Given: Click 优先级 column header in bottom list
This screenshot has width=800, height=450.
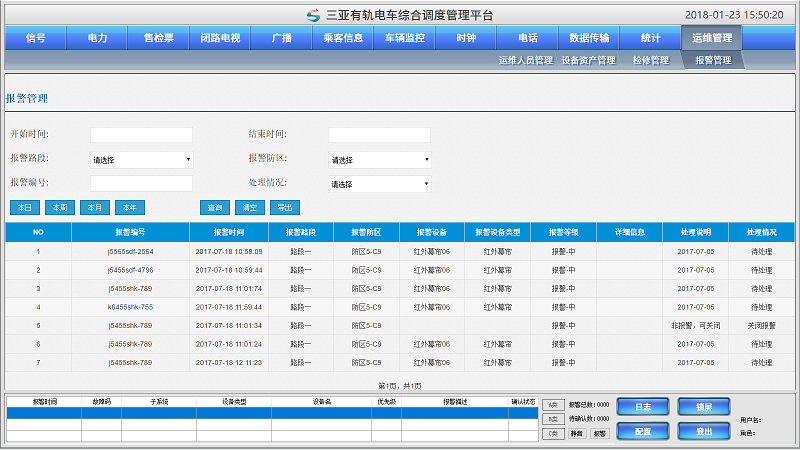Looking at the screenshot, I should (386, 402).
